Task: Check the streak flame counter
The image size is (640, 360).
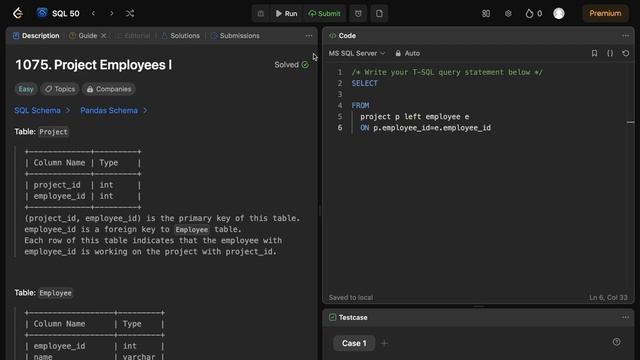Action: 533,13
